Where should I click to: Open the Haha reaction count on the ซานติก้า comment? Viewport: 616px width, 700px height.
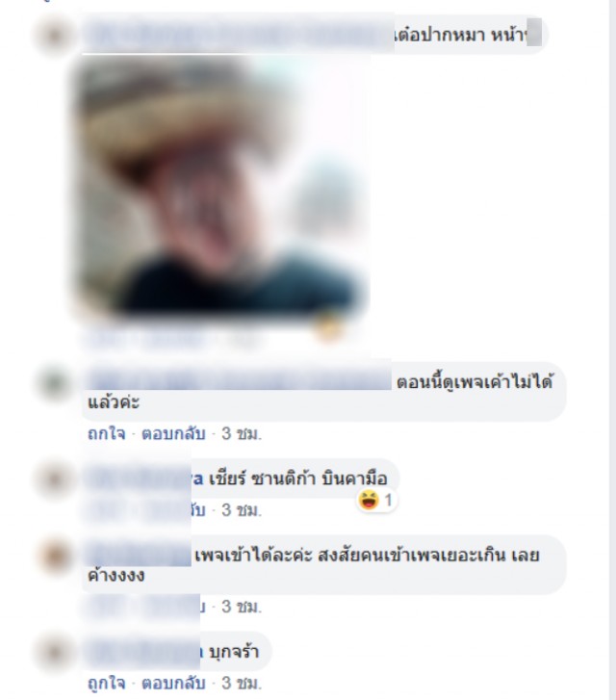pos(377,500)
